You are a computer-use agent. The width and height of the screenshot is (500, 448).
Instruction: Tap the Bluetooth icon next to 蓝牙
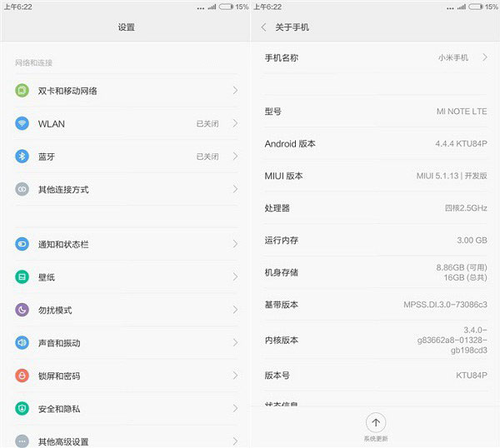pos(22,156)
